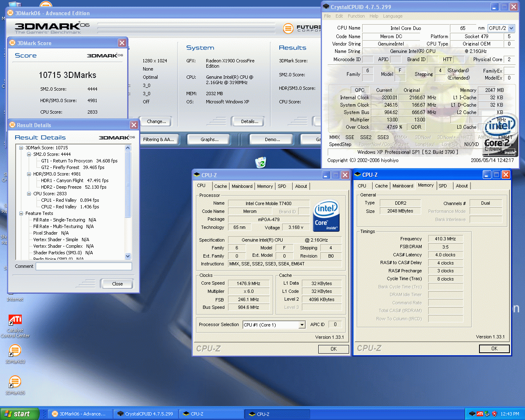Select Fill Rate - Single-Texturing row
Screen dimensions: 525x420
point(64,220)
